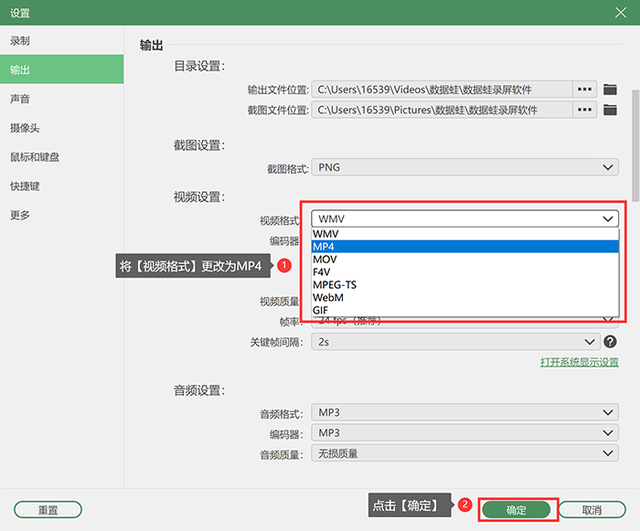The image size is (640, 531).
Task: Open the audio format MP3 dropdown
Action: (465, 412)
